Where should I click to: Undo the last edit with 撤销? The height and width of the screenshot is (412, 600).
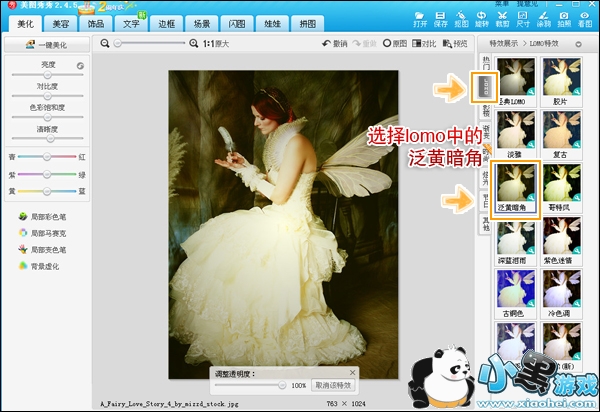[x=334, y=44]
